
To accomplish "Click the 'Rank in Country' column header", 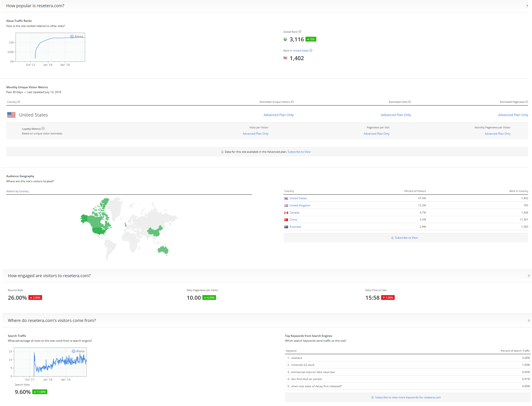I will click(519, 191).
